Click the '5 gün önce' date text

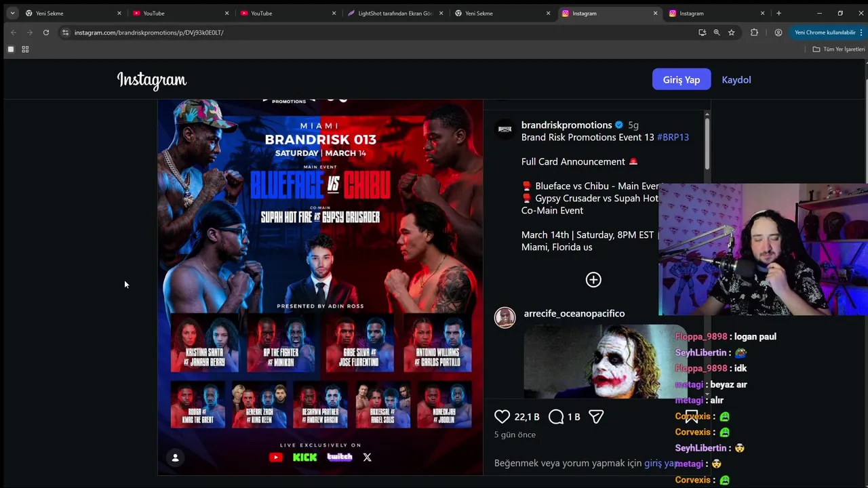(515, 434)
